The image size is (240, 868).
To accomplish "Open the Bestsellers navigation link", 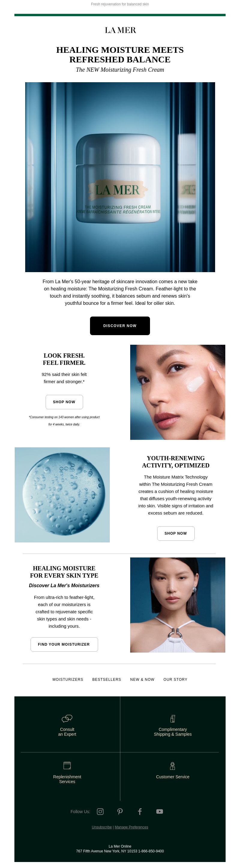I will [x=106, y=679].
